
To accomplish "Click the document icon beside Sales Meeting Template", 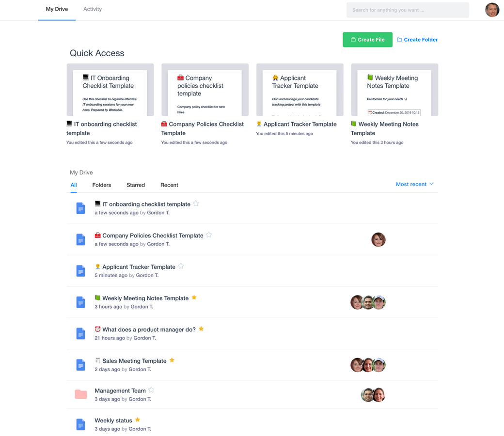I will pos(80,365).
